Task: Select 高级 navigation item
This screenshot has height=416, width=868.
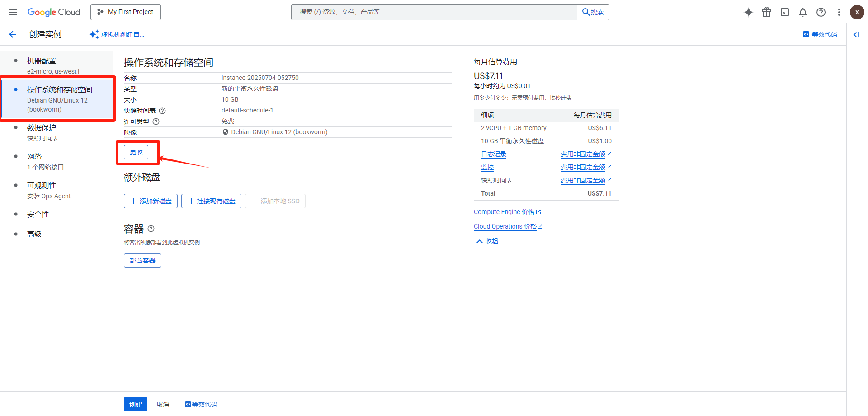Action: point(57,234)
